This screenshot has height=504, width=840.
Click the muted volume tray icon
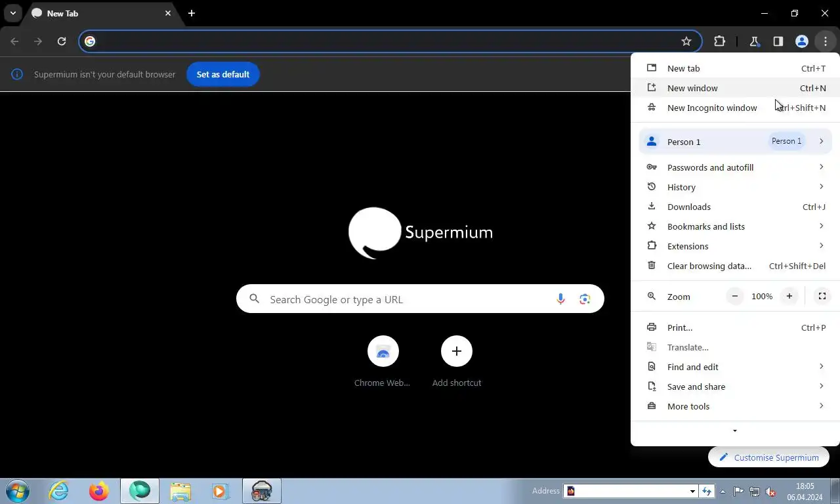point(771,491)
